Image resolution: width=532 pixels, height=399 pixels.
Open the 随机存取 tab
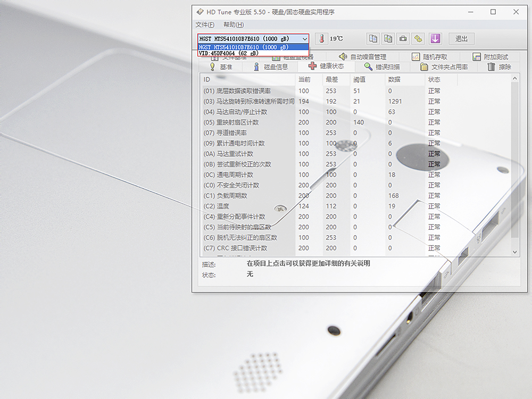tap(429, 57)
